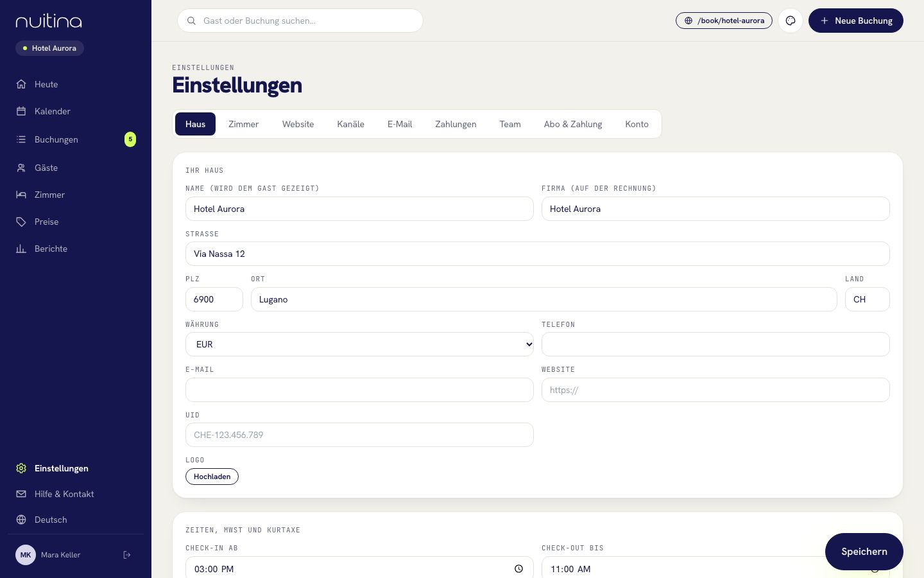
Task: Click the Berichte chart icon
Action: (21, 249)
